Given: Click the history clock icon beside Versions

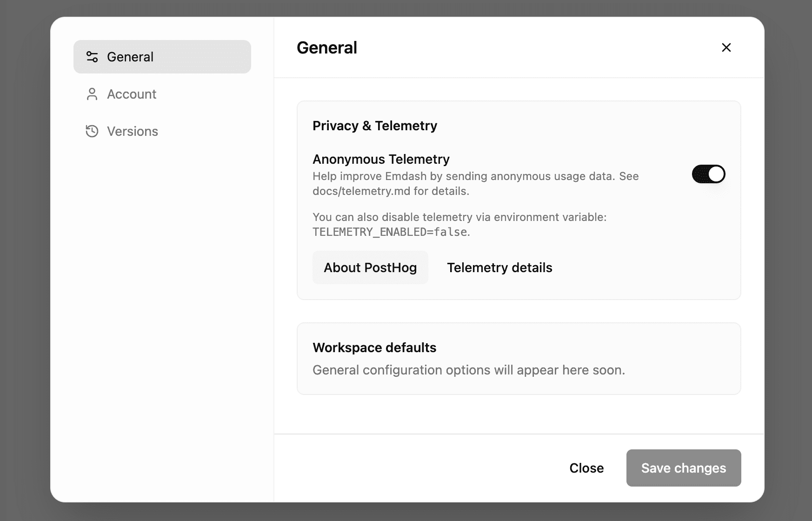Looking at the screenshot, I should coord(92,131).
